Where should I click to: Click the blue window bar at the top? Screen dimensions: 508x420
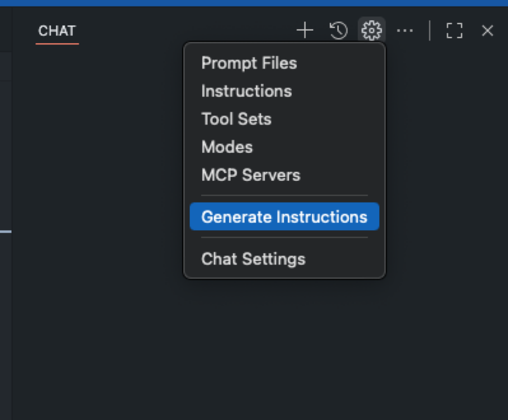click(254, 3)
